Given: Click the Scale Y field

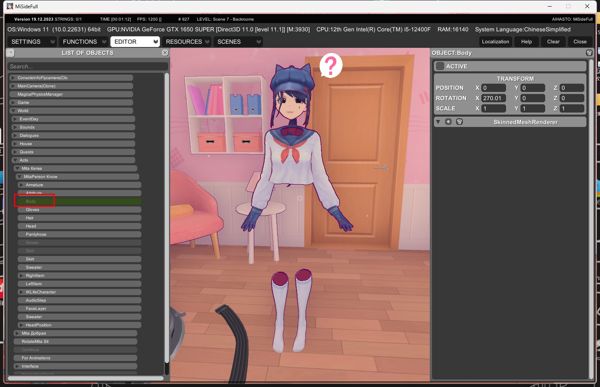Looking at the screenshot, I should [x=532, y=108].
